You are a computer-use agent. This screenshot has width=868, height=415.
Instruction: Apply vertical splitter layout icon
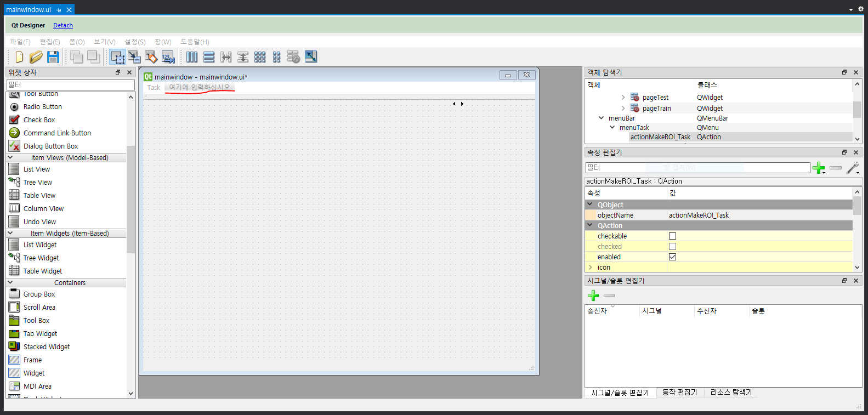(x=243, y=57)
